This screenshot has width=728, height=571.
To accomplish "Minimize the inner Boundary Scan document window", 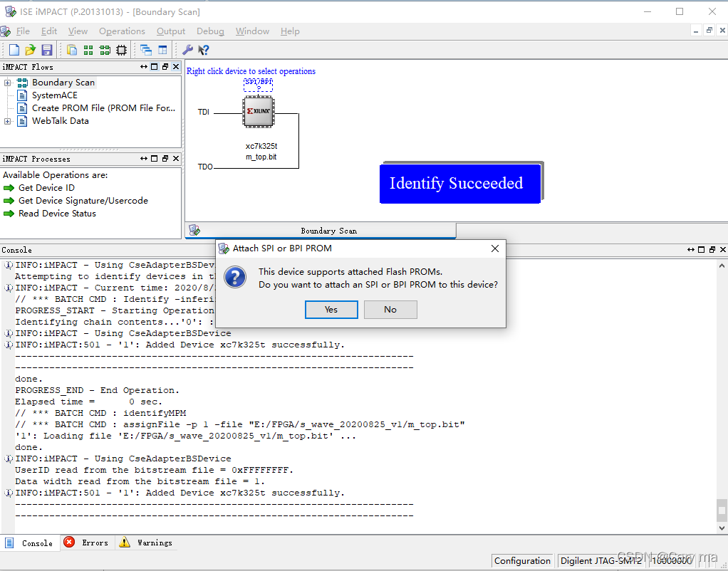I will pyautogui.click(x=695, y=31).
